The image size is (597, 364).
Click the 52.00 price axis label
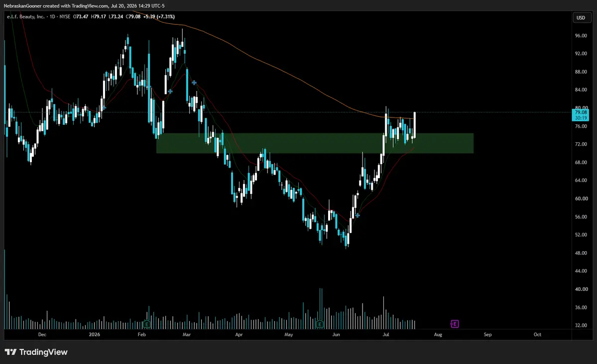coord(581,235)
